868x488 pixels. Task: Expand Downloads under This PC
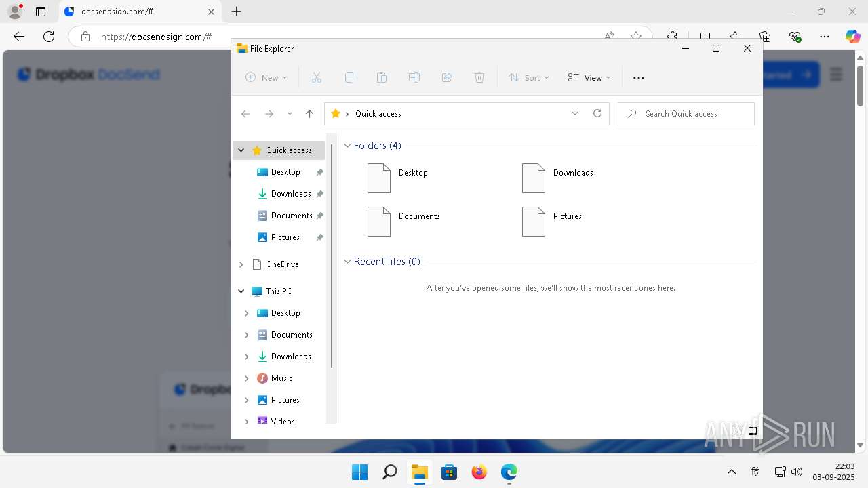point(246,357)
